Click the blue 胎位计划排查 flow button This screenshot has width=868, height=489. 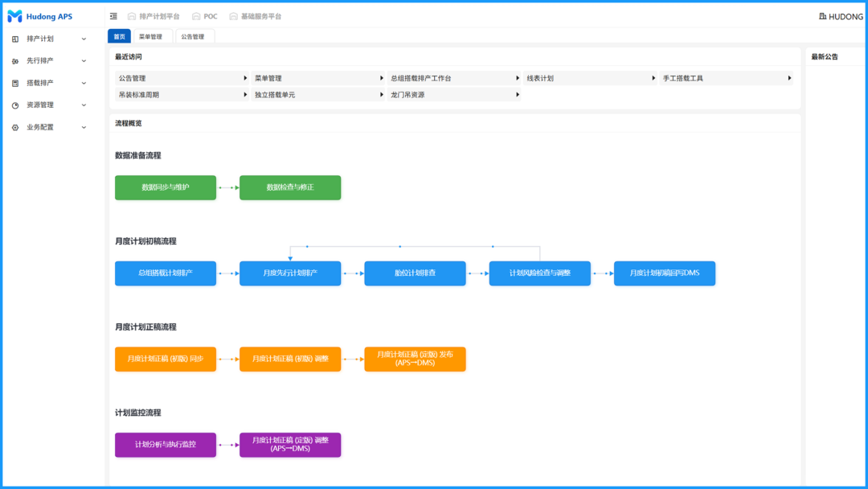[415, 273]
